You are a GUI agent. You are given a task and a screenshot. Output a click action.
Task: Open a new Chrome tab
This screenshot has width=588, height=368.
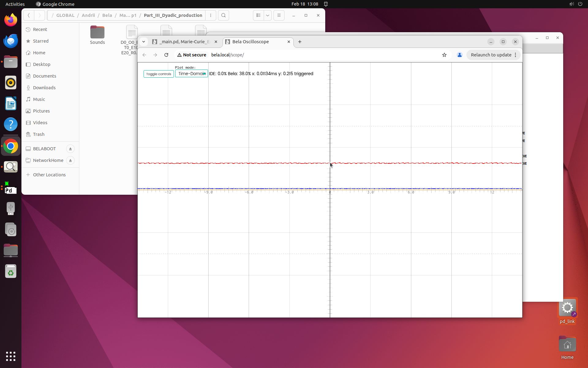click(300, 42)
